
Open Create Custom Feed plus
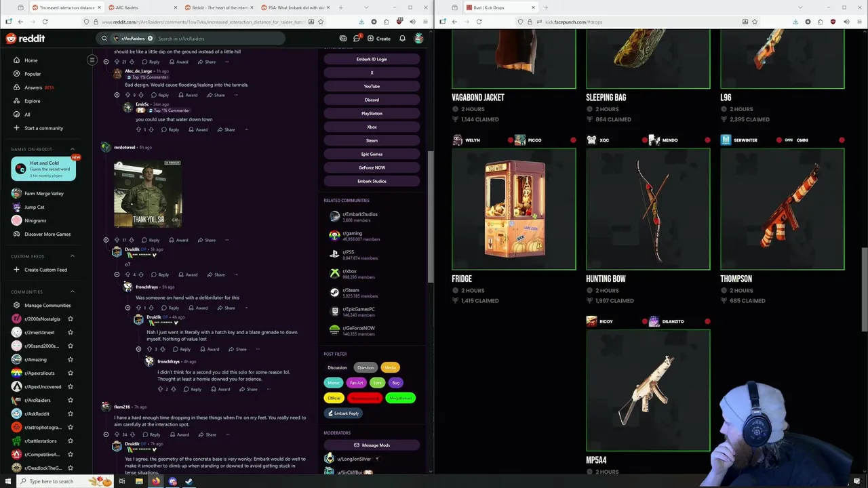(x=16, y=270)
